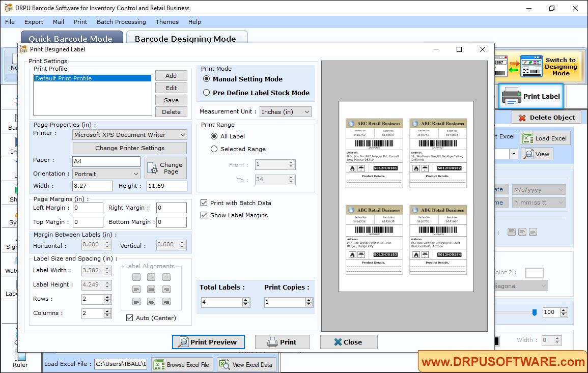Image resolution: width=588 pixels, height=373 pixels.
Task: Switch to Barcode Designing Mode tab
Action: coord(187,38)
